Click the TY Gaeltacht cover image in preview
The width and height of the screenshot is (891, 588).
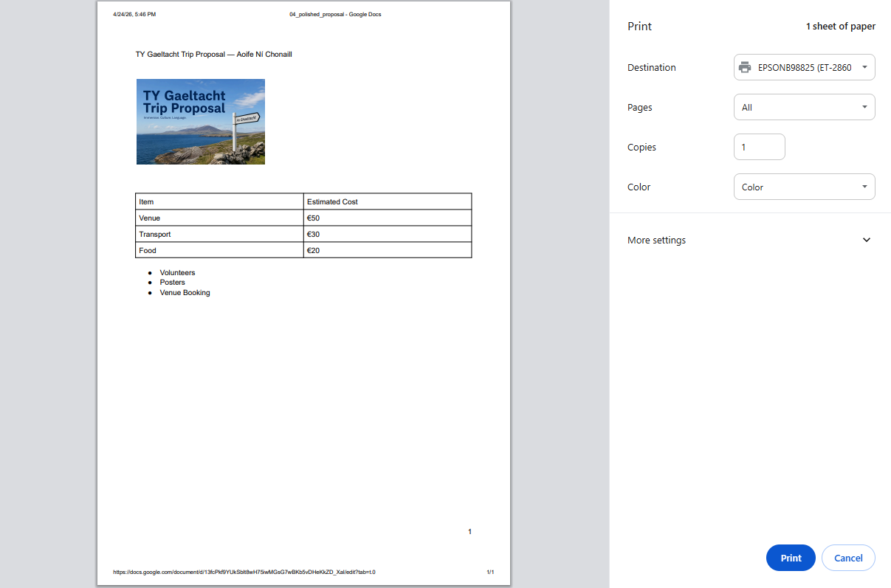point(201,122)
